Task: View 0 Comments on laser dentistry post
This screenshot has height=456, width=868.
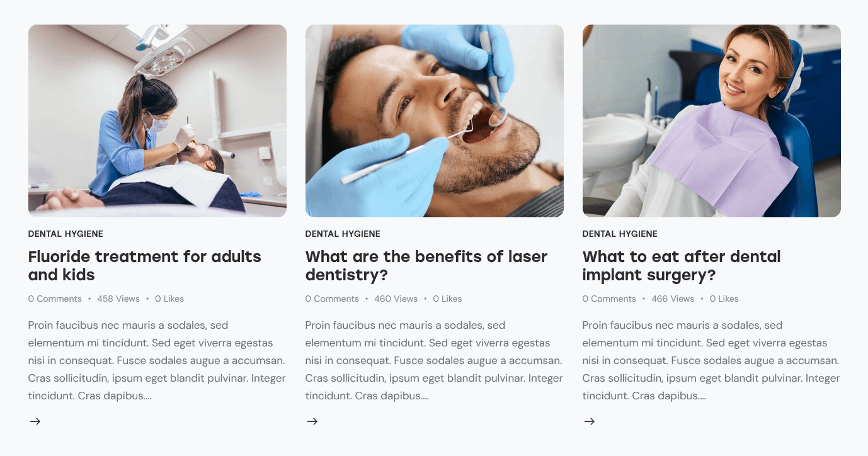Action: 332,299
